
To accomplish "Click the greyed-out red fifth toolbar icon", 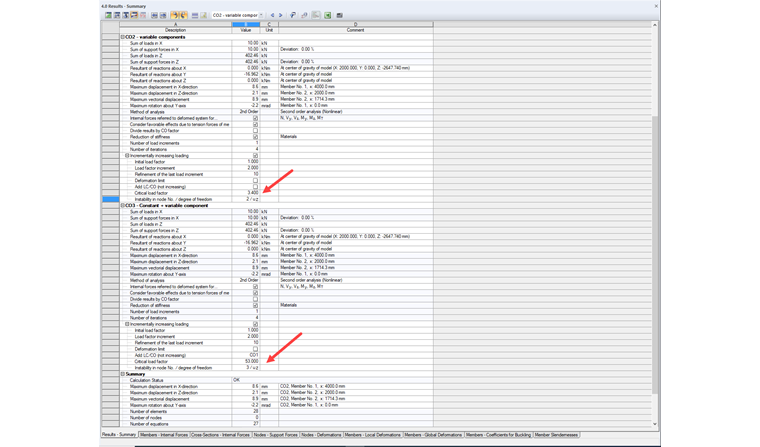I will pos(143,15).
